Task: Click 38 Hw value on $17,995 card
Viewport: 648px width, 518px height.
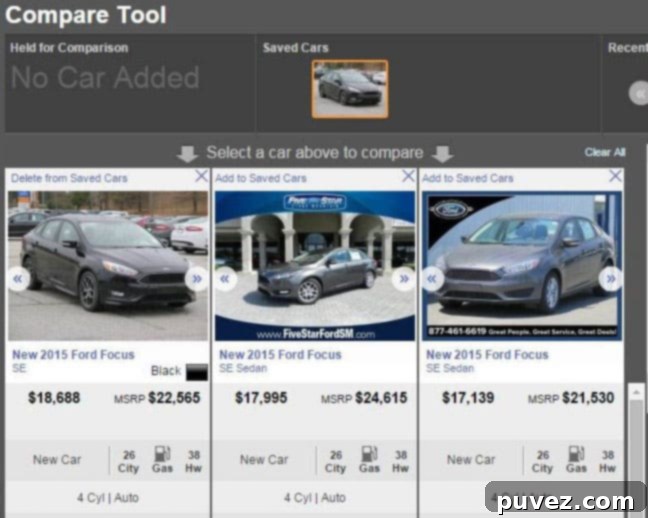Action: point(400,461)
